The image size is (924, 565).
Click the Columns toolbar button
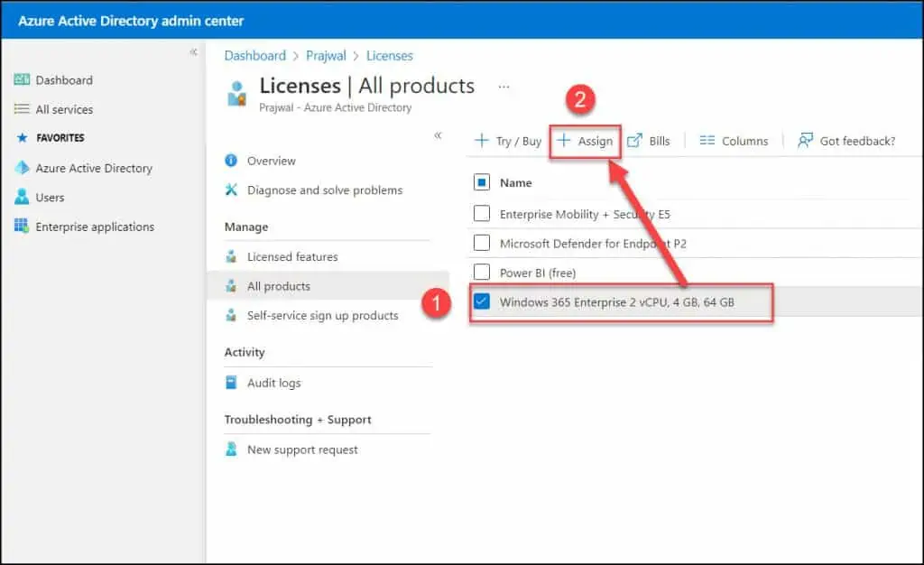[x=734, y=141]
